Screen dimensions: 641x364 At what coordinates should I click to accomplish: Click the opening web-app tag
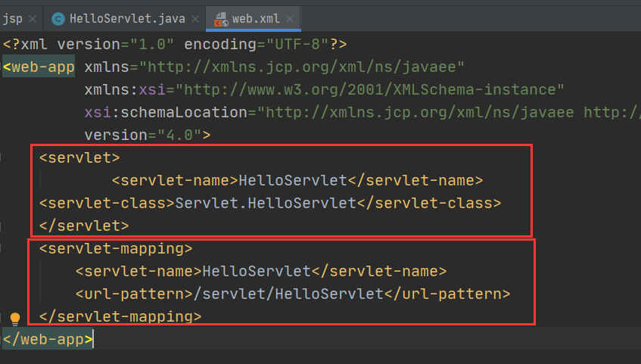[39, 67]
